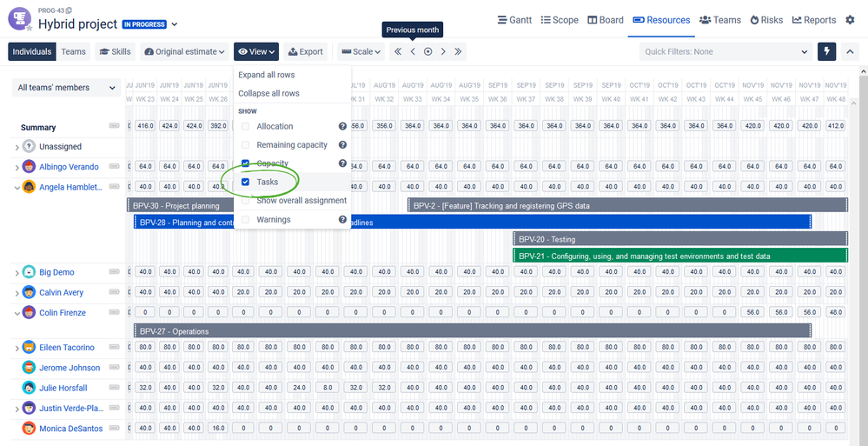Select the gray BPV-27 Operations bar
This screenshot has height=446, width=868.
[472, 331]
